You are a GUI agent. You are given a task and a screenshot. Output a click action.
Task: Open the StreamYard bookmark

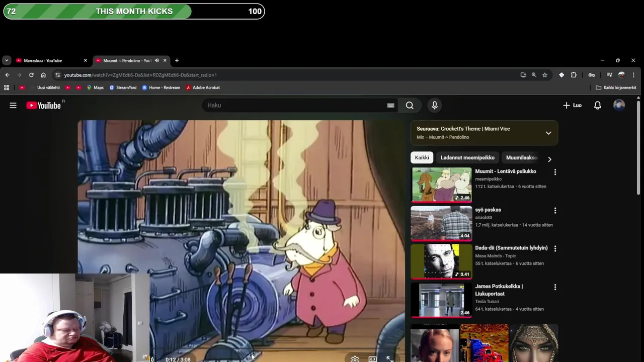123,87
